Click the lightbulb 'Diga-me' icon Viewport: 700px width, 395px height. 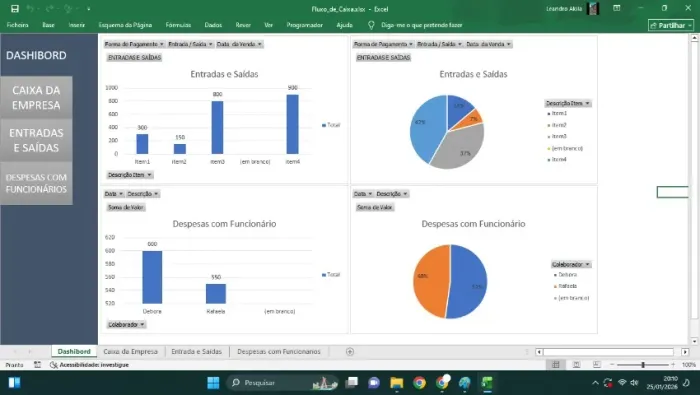click(371, 25)
